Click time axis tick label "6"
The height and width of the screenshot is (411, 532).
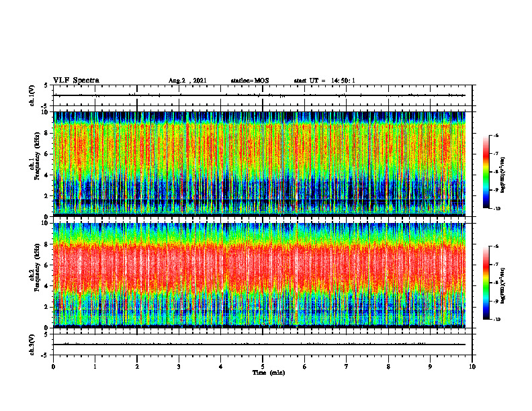(x=305, y=367)
